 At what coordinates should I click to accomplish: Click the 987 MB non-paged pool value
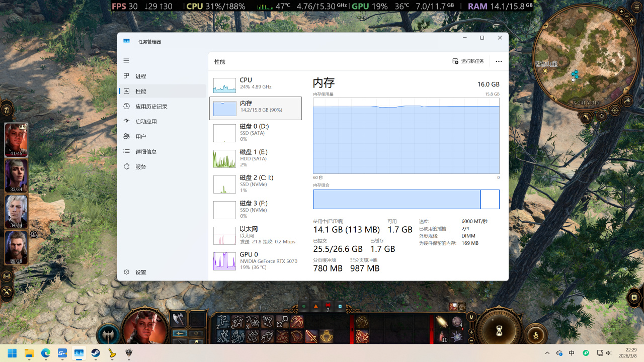tap(365, 268)
